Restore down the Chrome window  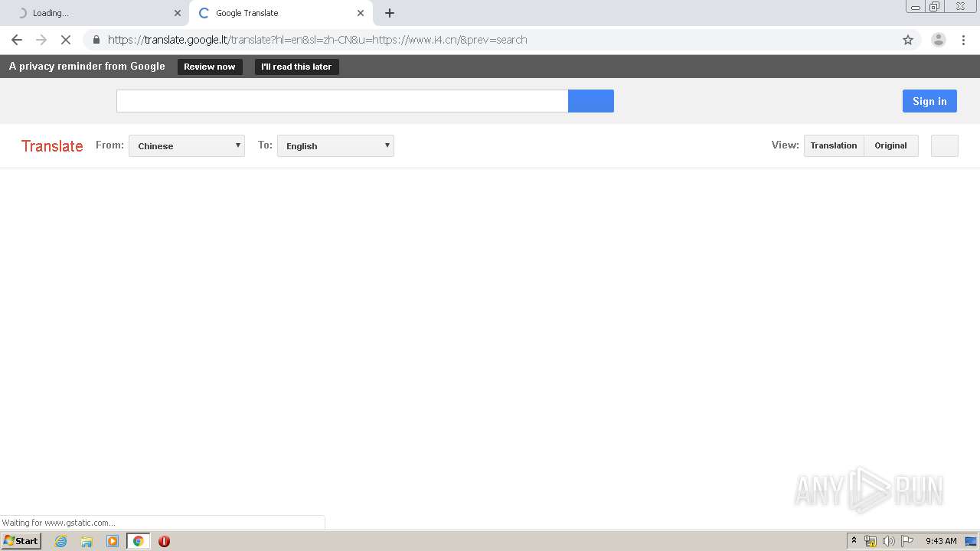click(935, 7)
